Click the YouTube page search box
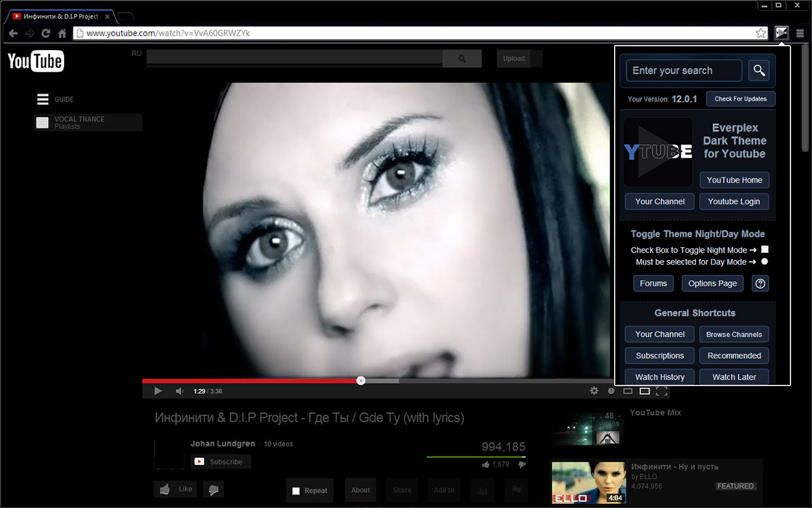Screen dimensions: 812x508 click(x=294, y=58)
